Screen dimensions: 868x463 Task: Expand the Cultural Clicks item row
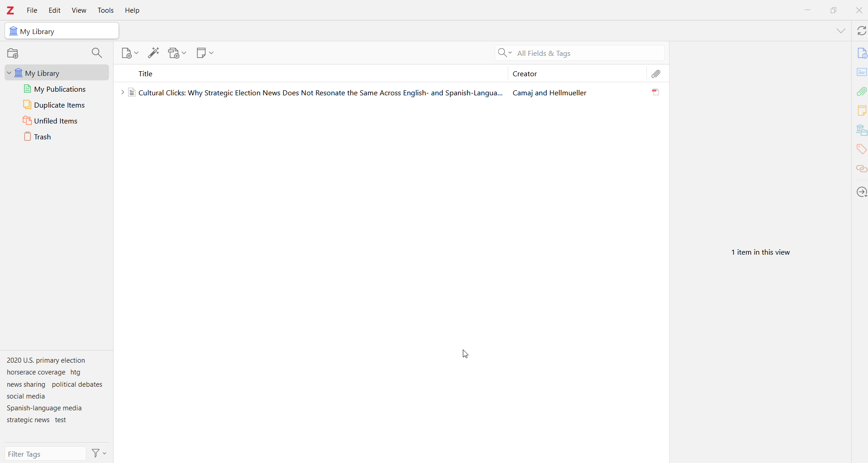coord(122,93)
